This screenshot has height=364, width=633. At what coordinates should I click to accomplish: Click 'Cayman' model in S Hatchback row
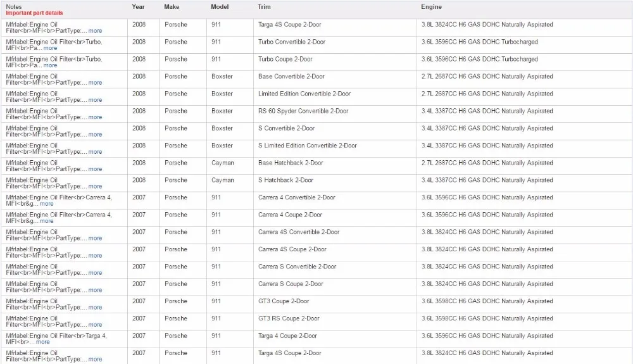coord(222,180)
